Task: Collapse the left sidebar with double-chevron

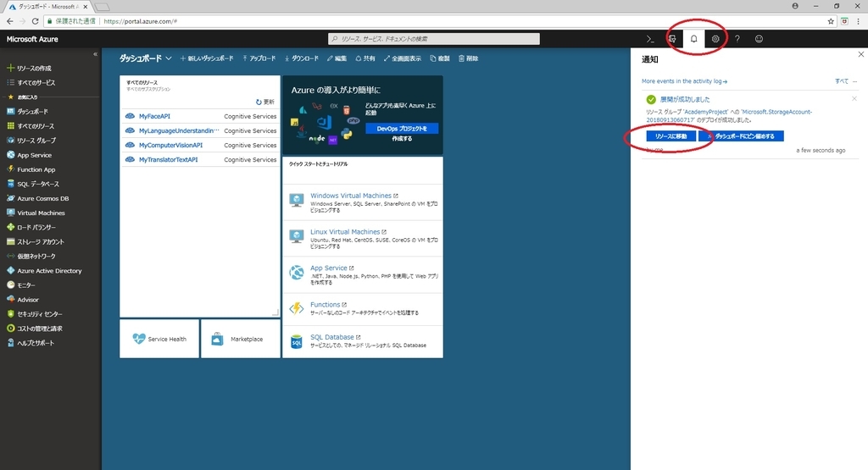Action: [95, 54]
